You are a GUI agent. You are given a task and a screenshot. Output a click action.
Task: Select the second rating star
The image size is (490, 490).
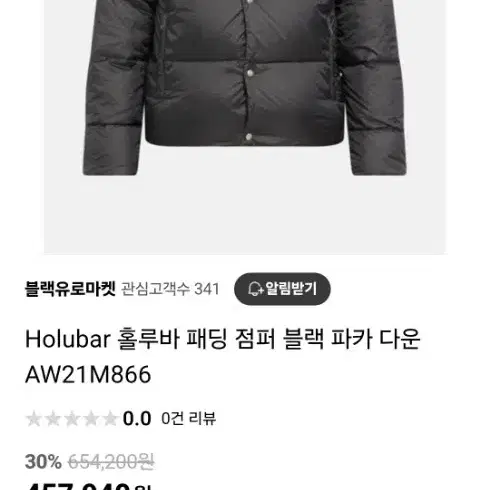[53, 419]
